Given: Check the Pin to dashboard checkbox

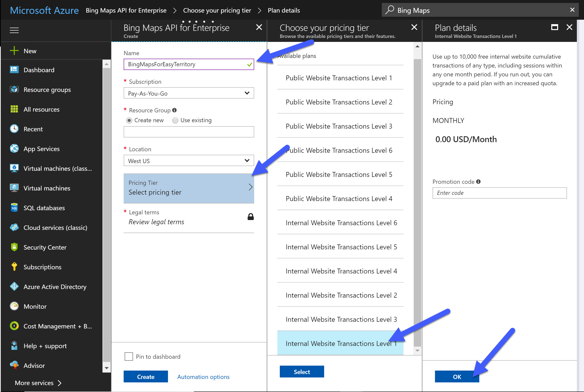Looking at the screenshot, I should point(129,356).
